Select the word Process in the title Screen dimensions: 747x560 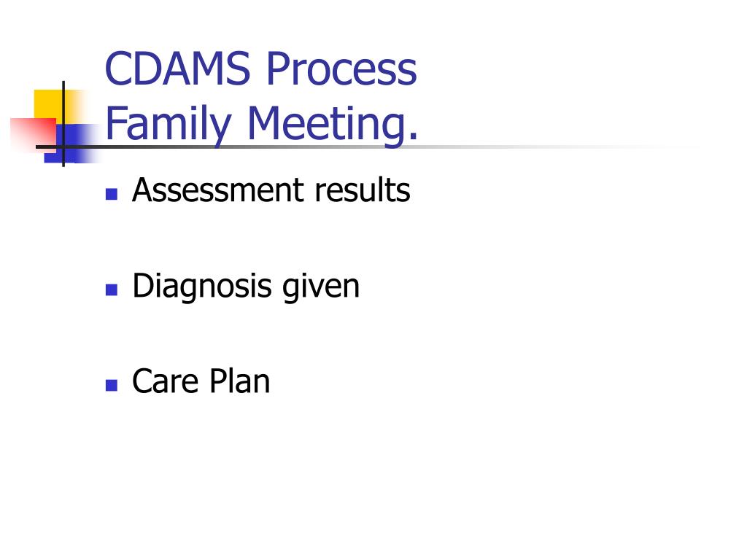[341, 69]
